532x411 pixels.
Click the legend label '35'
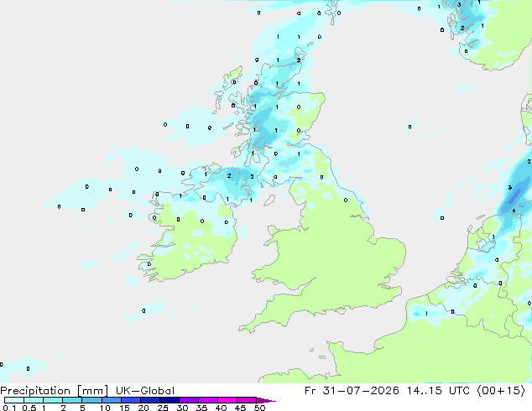pos(201,408)
